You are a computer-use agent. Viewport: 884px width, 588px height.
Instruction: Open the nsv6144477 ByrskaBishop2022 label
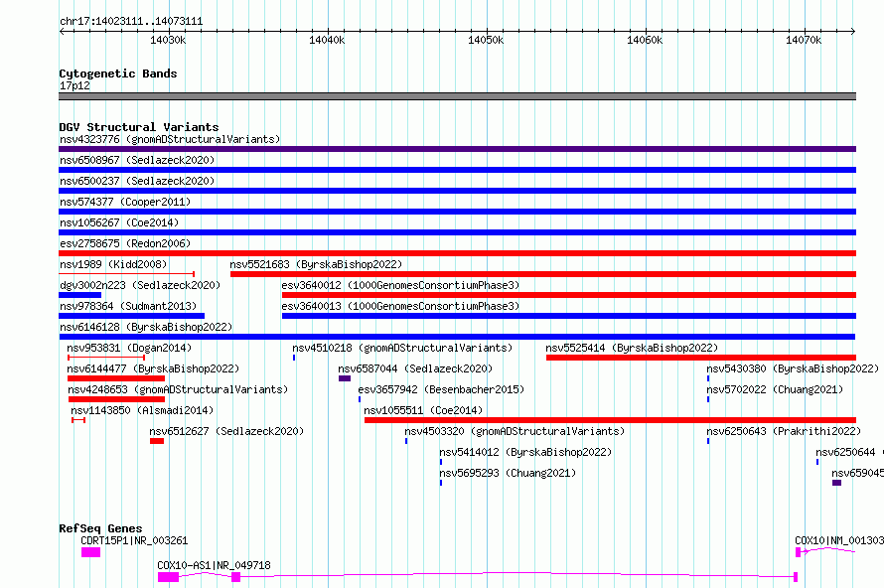153,368
